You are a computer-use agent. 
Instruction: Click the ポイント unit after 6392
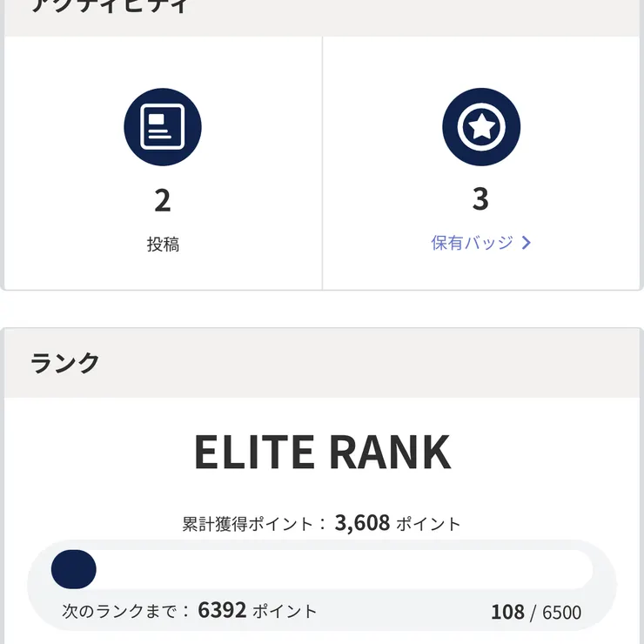[285, 611]
